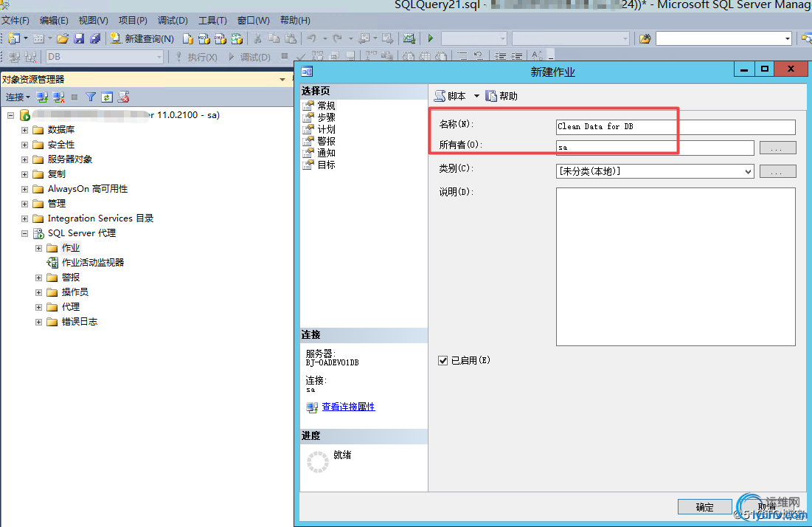
Task: Click 执行(X) Execute toolbar button
Action: pos(197,57)
